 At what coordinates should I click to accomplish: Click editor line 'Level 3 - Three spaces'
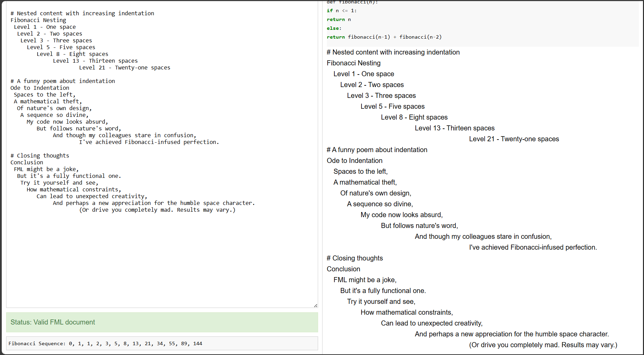tap(56, 41)
